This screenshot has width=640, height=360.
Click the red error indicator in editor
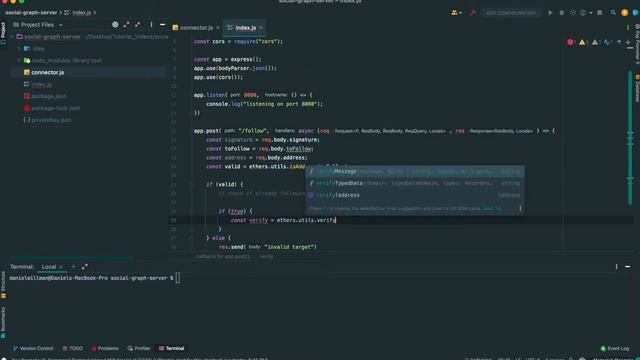(x=570, y=42)
